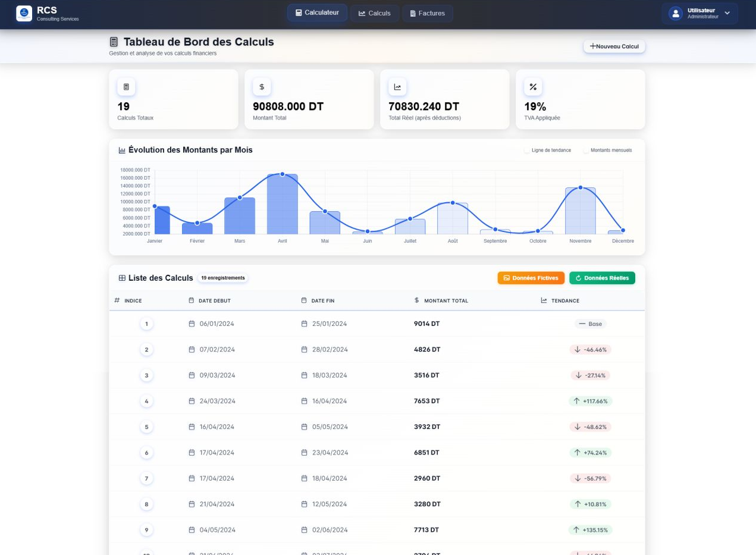Toggle the Ligne de tendance legend
756x555 pixels.
point(547,150)
